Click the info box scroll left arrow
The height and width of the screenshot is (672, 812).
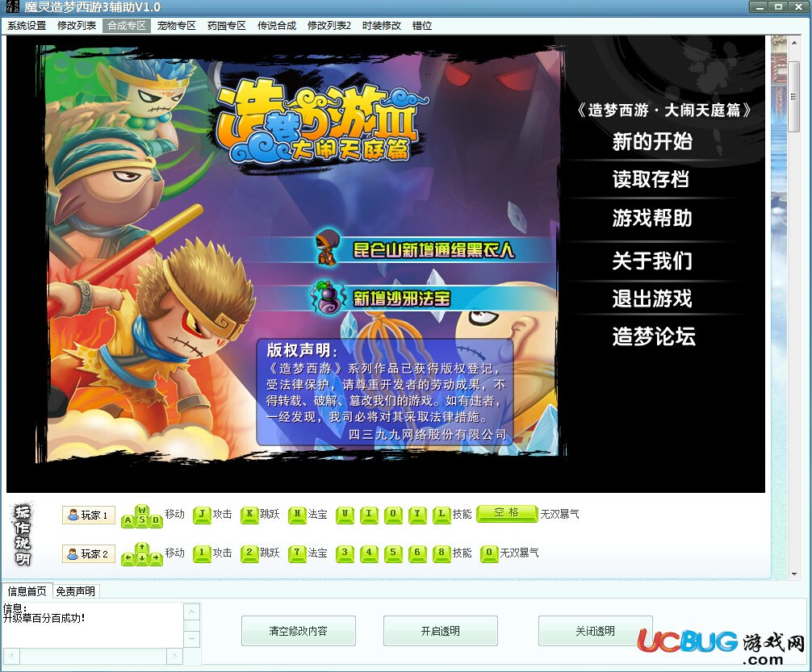coord(11,657)
